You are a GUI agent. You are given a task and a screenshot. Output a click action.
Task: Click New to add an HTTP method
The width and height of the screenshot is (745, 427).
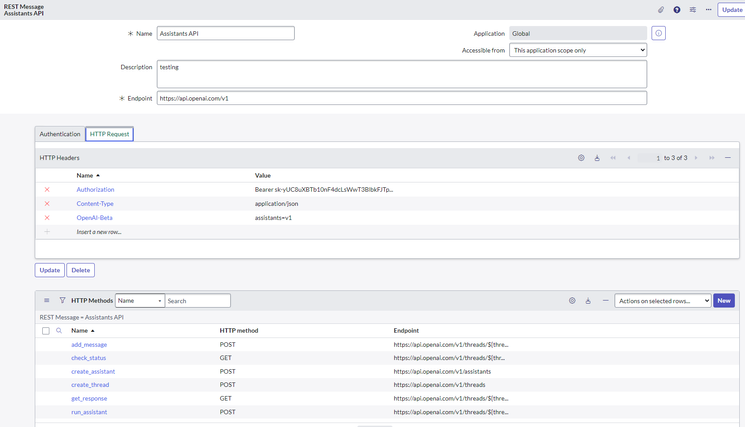[x=724, y=301]
